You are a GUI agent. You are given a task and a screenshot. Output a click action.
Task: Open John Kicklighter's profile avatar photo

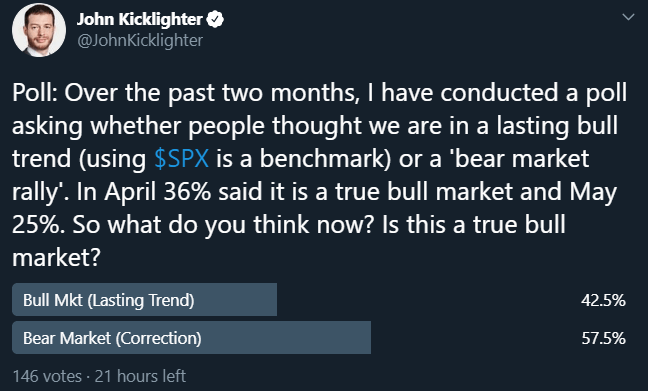[x=39, y=30]
